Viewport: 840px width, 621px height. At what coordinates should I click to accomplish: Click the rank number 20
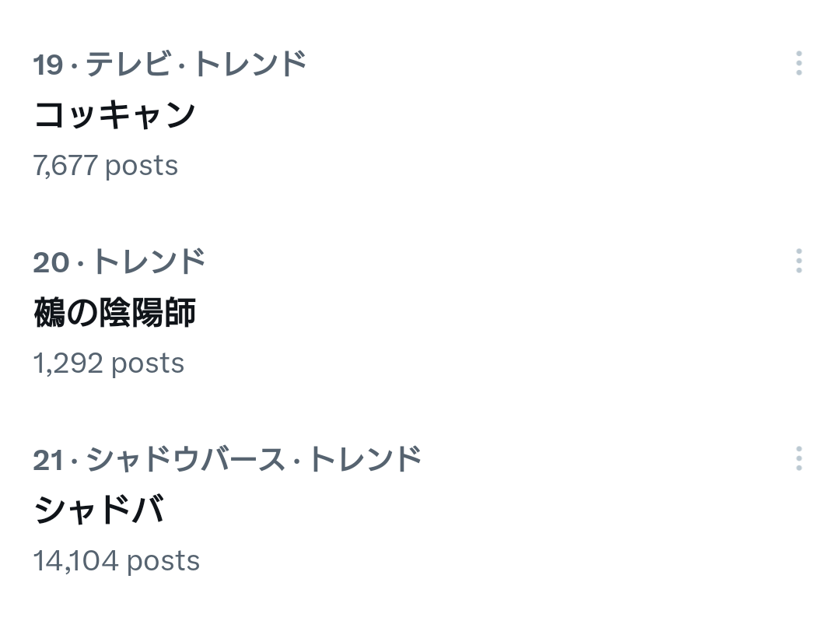(51, 262)
